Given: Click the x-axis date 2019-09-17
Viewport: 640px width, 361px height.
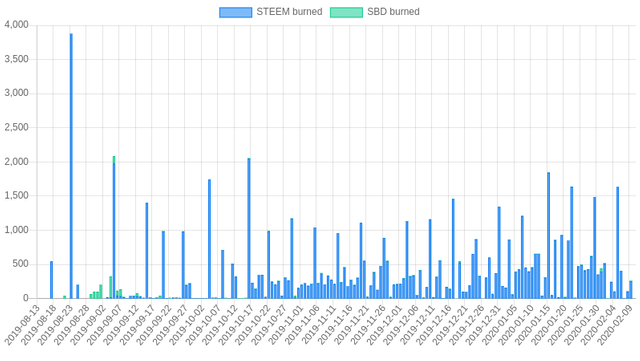Looking at the screenshot, I should pyautogui.click(x=138, y=325).
